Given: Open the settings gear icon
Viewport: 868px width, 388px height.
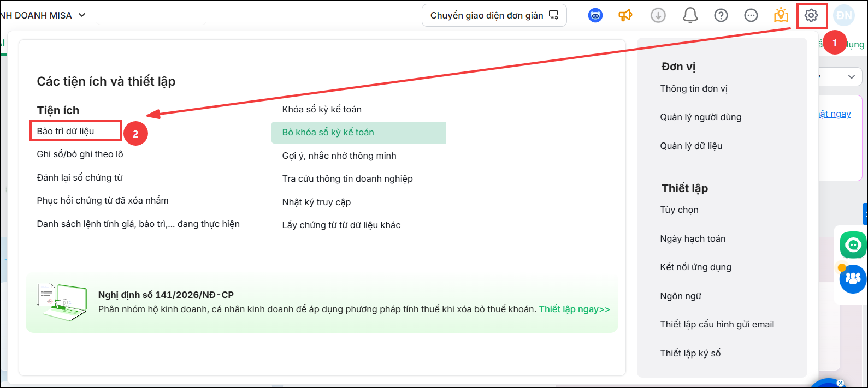Looking at the screenshot, I should click(811, 16).
